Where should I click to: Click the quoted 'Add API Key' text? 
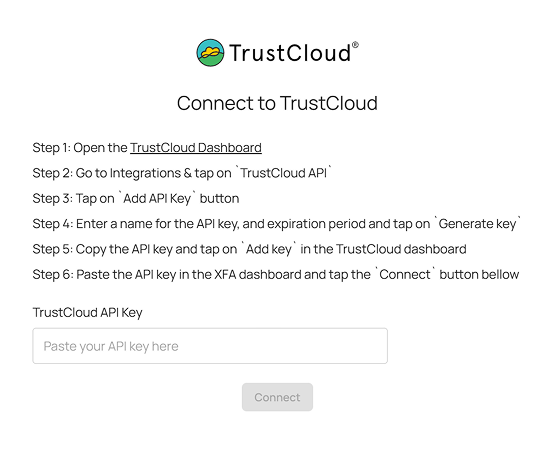[157, 199]
